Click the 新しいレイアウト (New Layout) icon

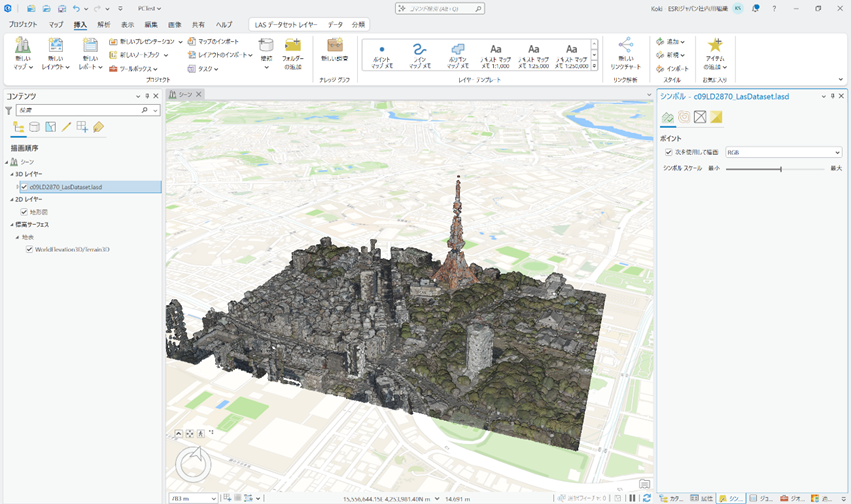click(56, 46)
